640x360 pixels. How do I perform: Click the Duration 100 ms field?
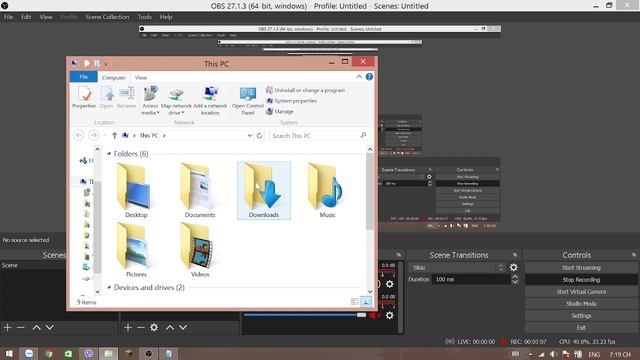(x=471, y=279)
